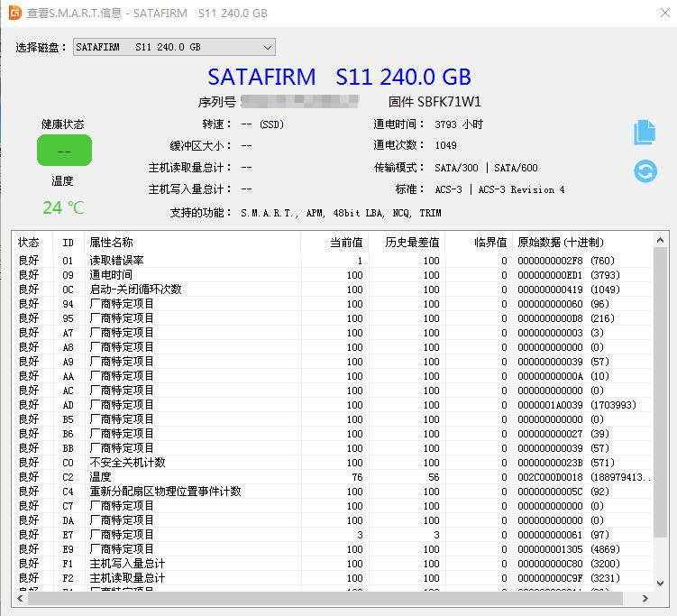
Task: Select the row with ID A8
Action: tap(333, 347)
